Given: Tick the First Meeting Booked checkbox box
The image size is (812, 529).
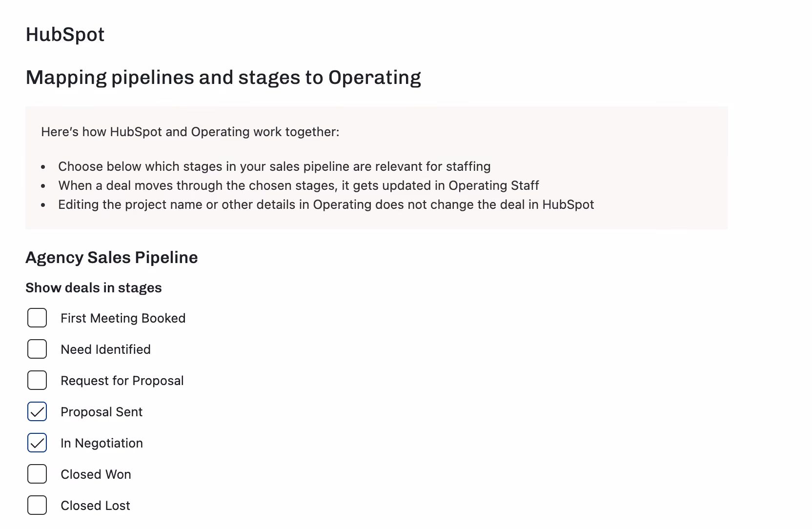Looking at the screenshot, I should [37, 318].
